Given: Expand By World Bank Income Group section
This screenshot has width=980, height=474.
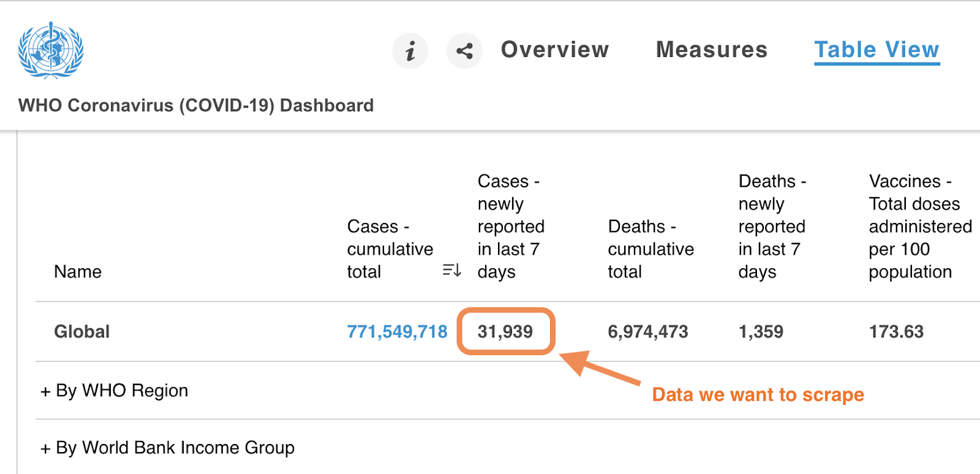Looking at the screenshot, I should 167,448.
